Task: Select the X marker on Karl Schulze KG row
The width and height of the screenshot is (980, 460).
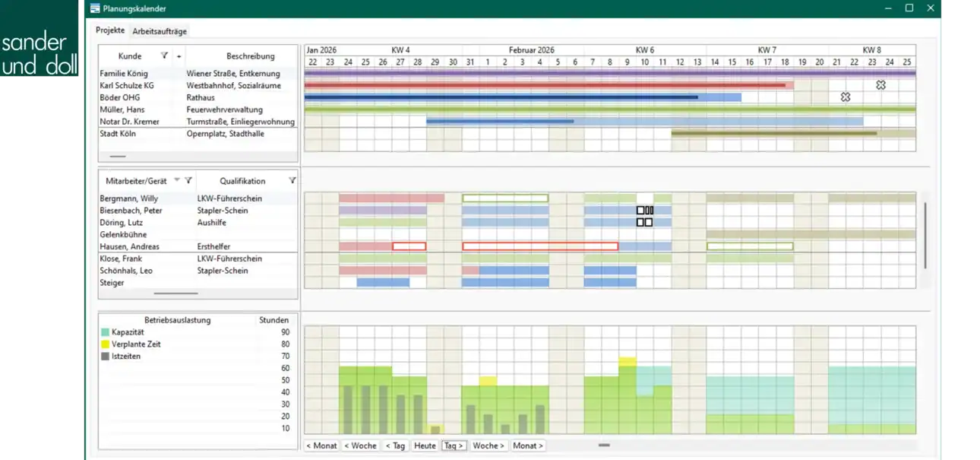Action: click(880, 85)
